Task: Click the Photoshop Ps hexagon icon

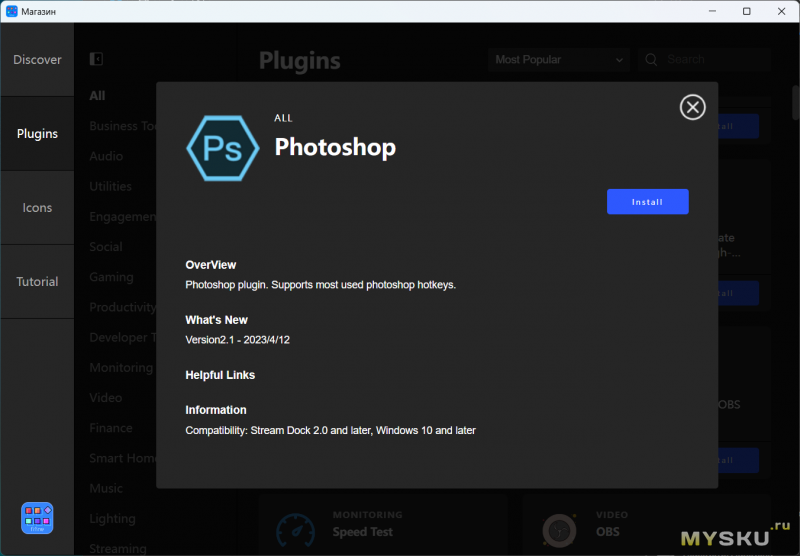Action: pyautogui.click(x=223, y=148)
